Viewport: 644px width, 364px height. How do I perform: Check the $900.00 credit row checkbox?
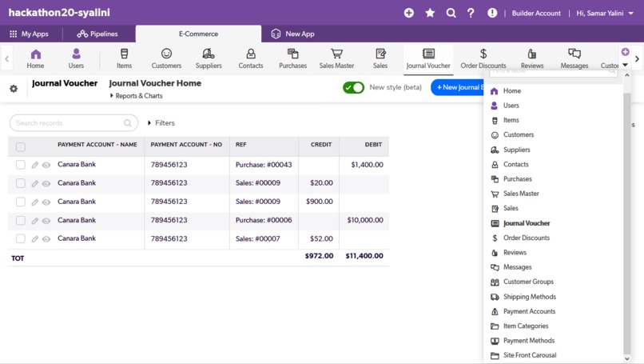pyautogui.click(x=21, y=202)
